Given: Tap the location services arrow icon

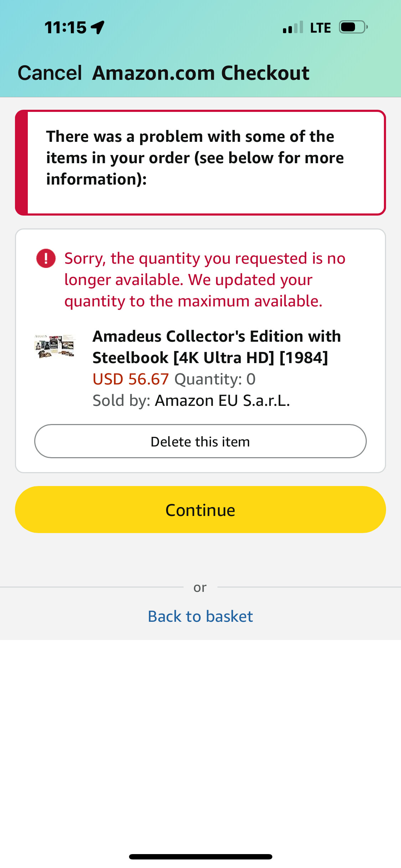Looking at the screenshot, I should coord(97,27).
